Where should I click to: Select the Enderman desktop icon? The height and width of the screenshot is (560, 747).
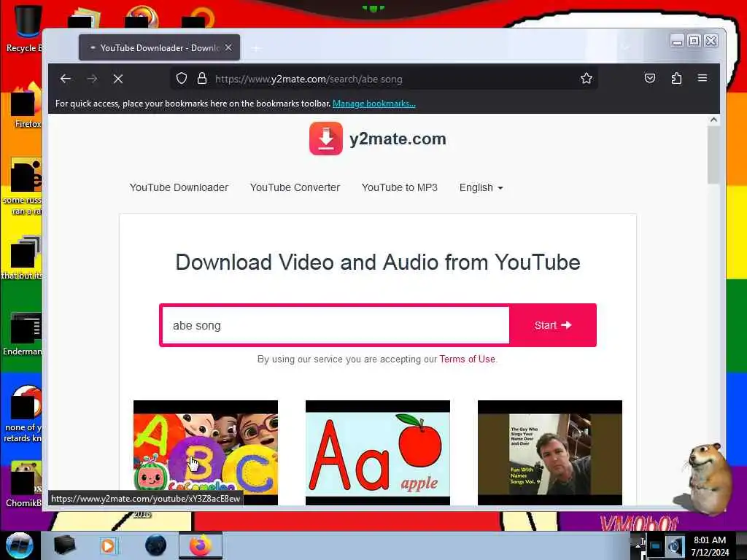pyautogui.click(x=23, y=333)
